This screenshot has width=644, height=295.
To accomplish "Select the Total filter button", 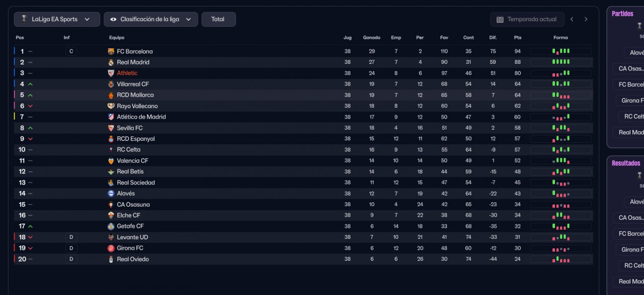I will pos(218,19).
